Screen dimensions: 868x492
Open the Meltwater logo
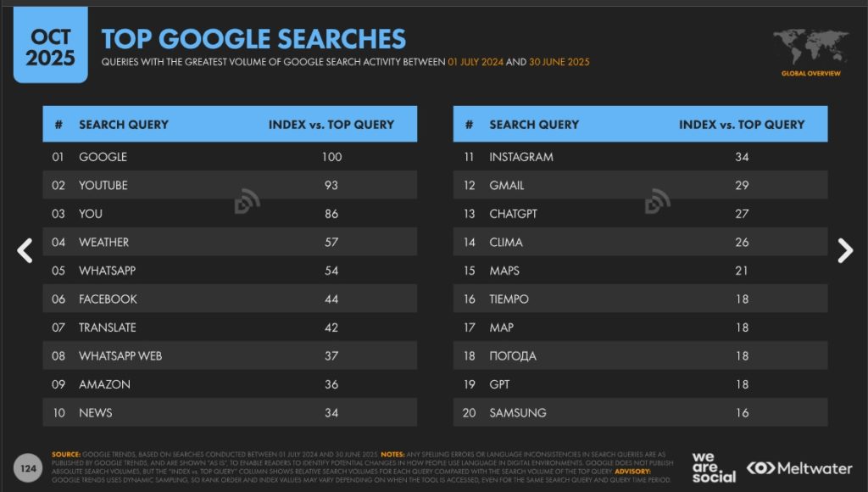pyautogui.click(x=801, y=468)
